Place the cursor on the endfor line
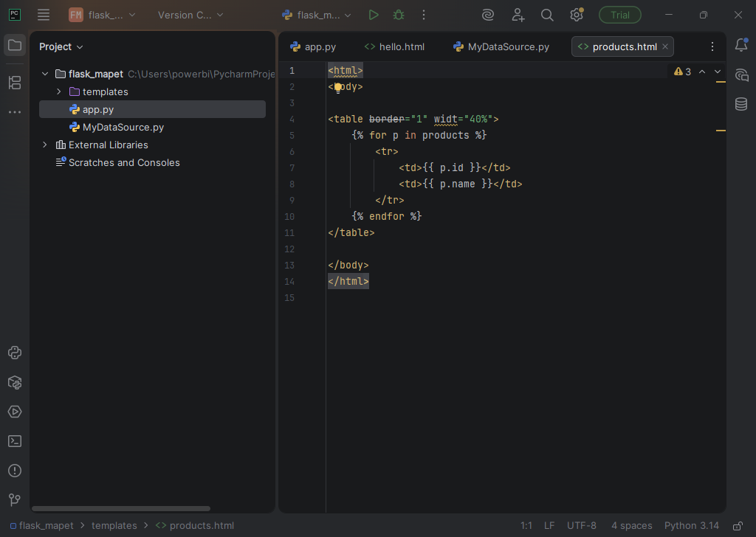The image size is (756, 537). click(387, 216)
